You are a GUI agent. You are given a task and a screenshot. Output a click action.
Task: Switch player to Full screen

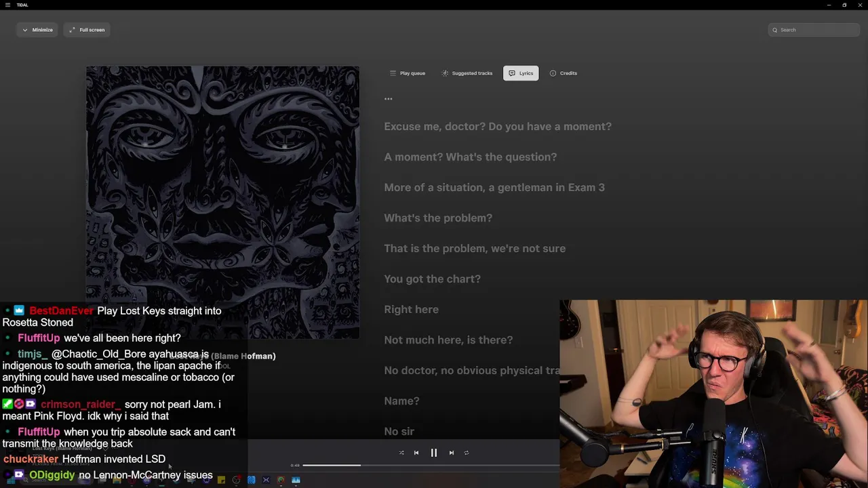(87, 30)
